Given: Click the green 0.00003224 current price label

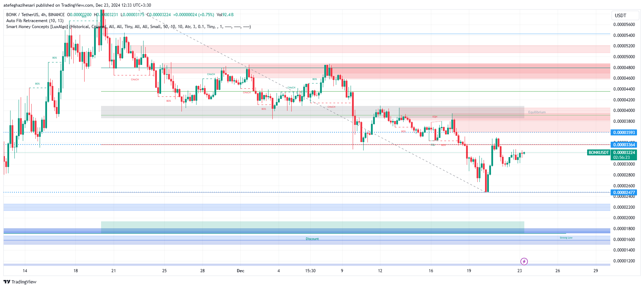Looking at the screenshot, I should point(624,153).
